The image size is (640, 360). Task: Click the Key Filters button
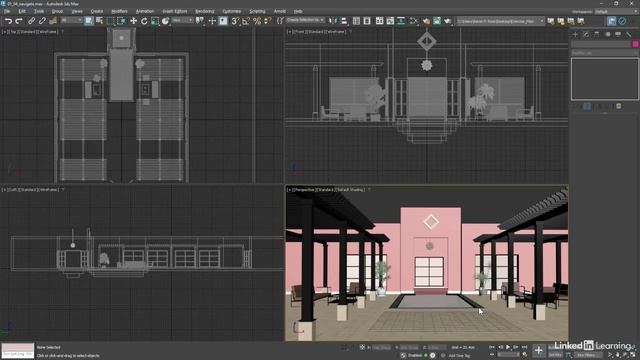point(588,355)
